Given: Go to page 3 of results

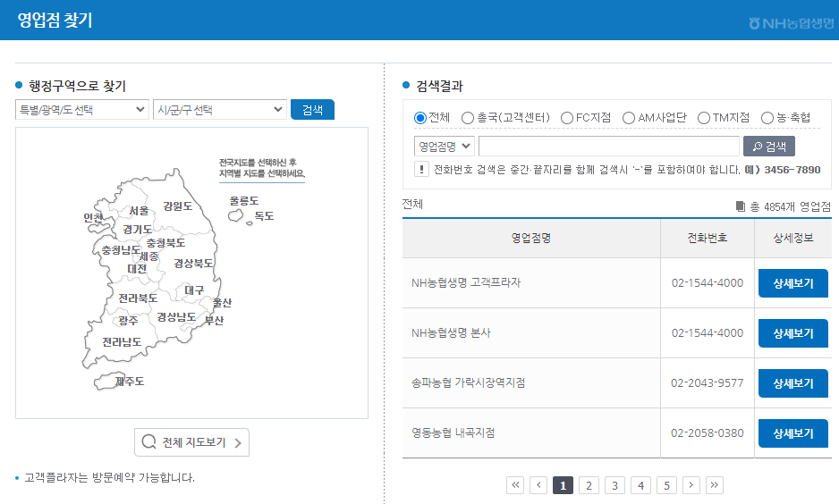Looking at the screenshot, I should click(614, 485).
